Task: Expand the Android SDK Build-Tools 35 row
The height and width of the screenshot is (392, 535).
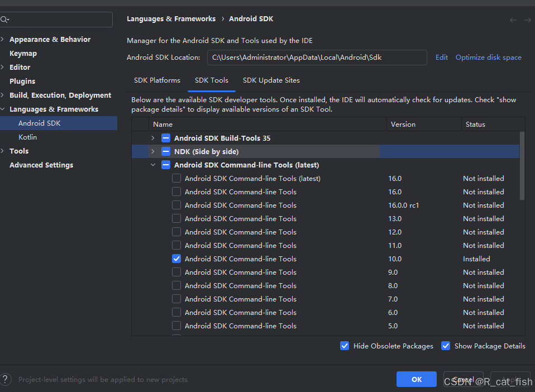Action: pyautogui.click(x=153, y=138)
